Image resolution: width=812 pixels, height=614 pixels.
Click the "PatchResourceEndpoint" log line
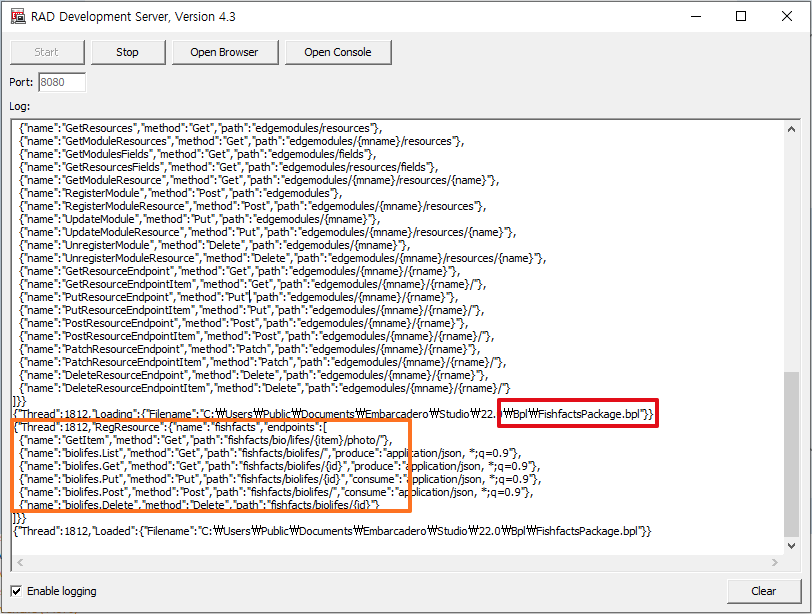pyautogui.click(x=250, y=349)
